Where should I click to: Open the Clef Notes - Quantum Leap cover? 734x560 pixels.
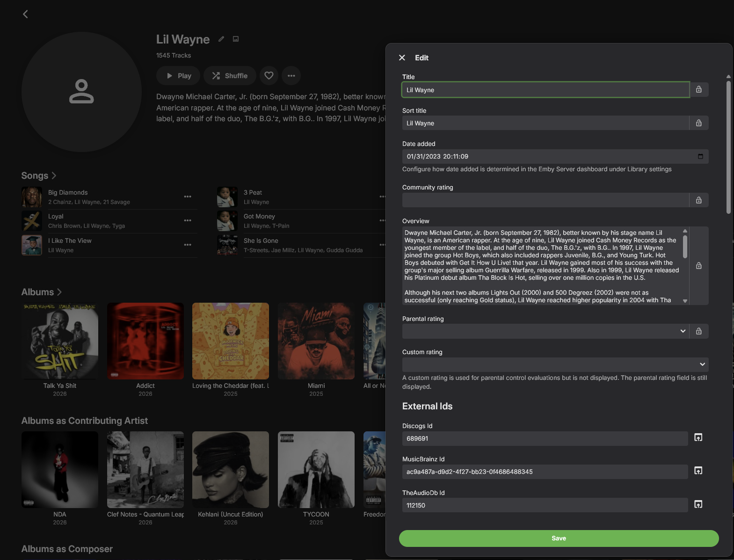pyautogui.click(x=145, y=470)
